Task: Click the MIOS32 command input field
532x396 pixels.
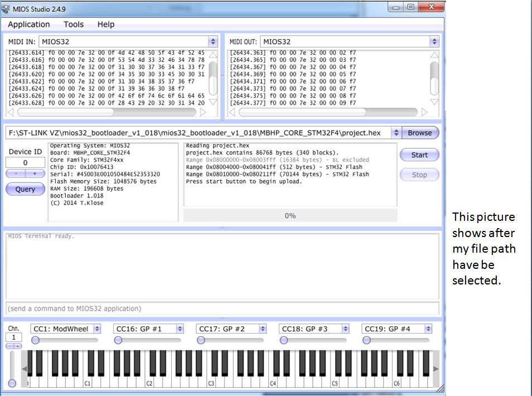Action: click(x=222, y=308)
